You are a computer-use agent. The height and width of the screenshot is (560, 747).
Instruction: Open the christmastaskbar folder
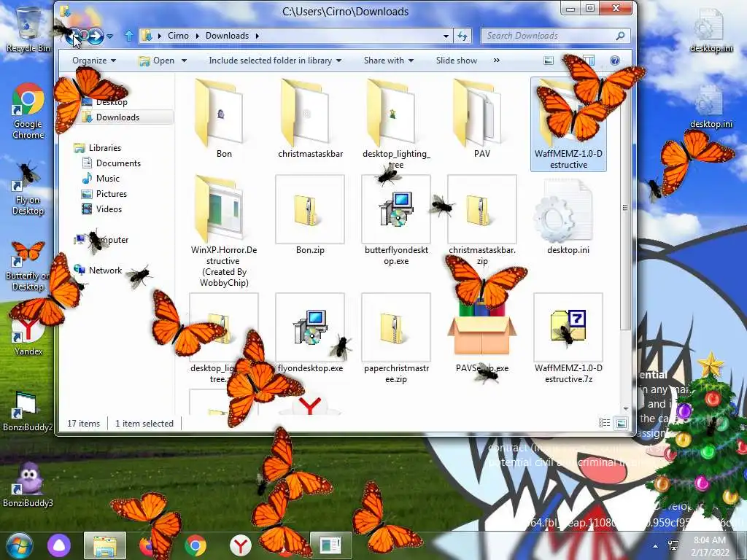[310, 119]
